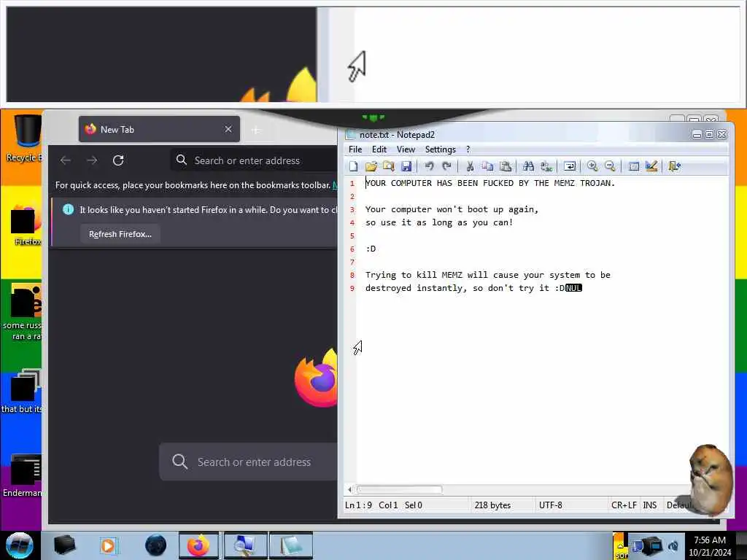Image resolution: width=747 pixels, height=560 pixels.
Task: Click '218 bytes' in the status bar
Action: pos(492,505)
